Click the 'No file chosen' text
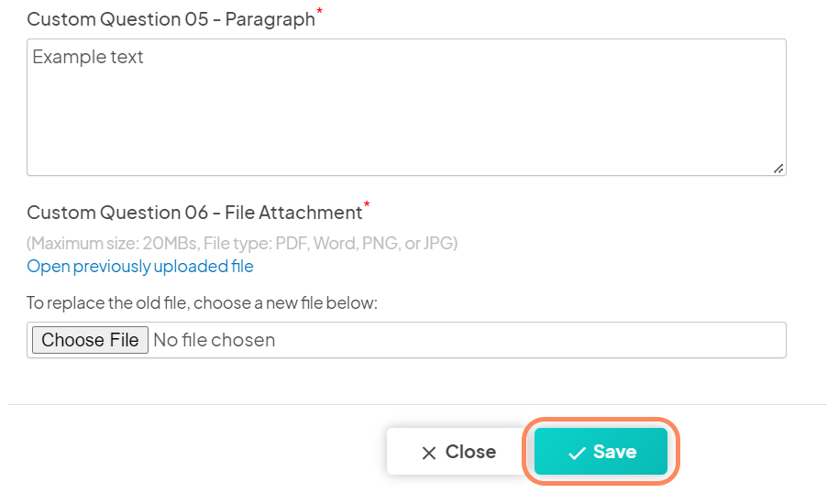Viewport: 827px width, 504px height. tap(215, 340)
